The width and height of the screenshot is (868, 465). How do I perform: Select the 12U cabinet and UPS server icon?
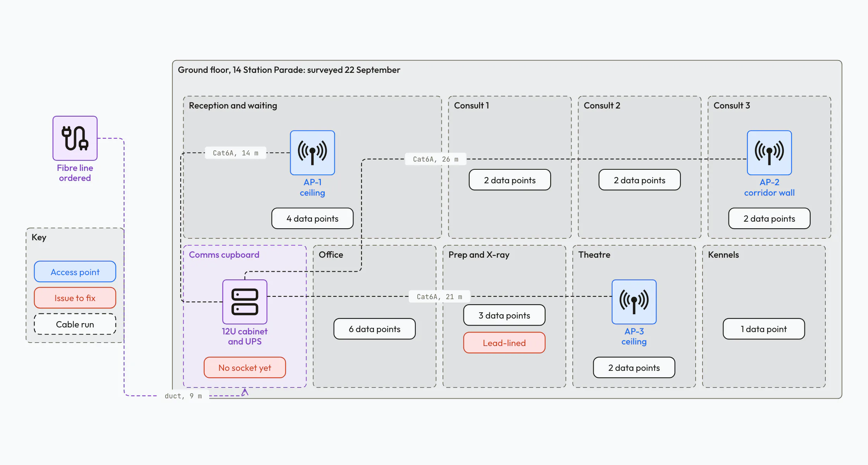(x=245, y=302)
